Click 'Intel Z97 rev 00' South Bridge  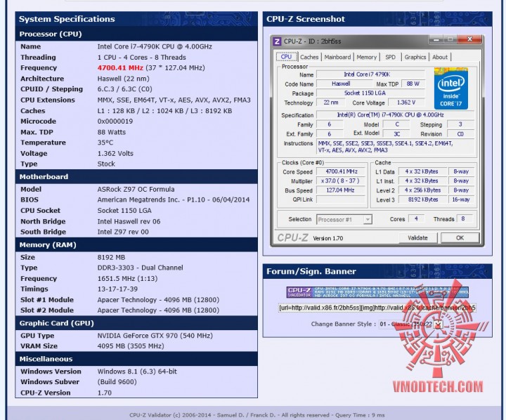(123, 232)
